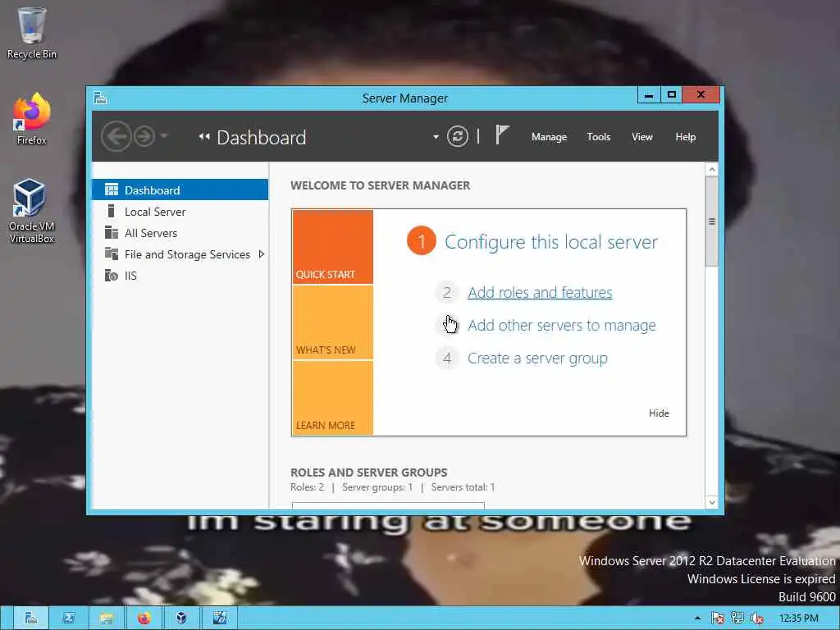Select IIS in the navigation pane
The image size is (840, 630).
point(180,276)
